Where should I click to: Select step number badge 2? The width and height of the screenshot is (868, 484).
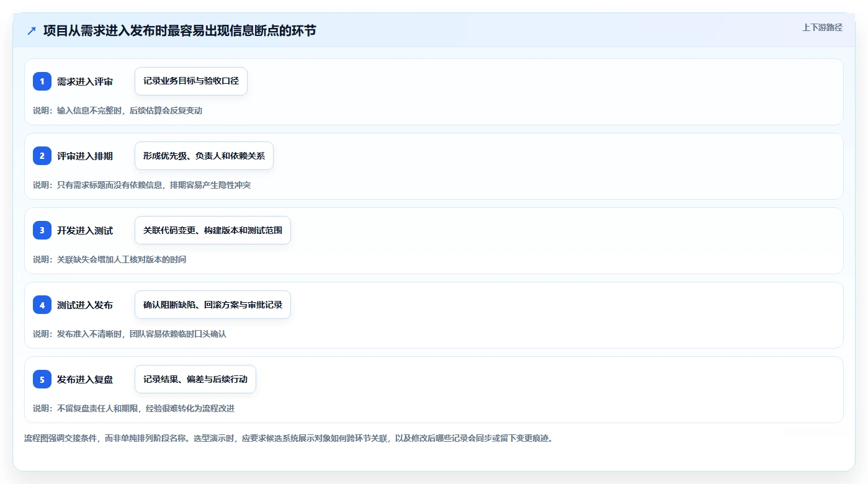[x=42, y=156]
